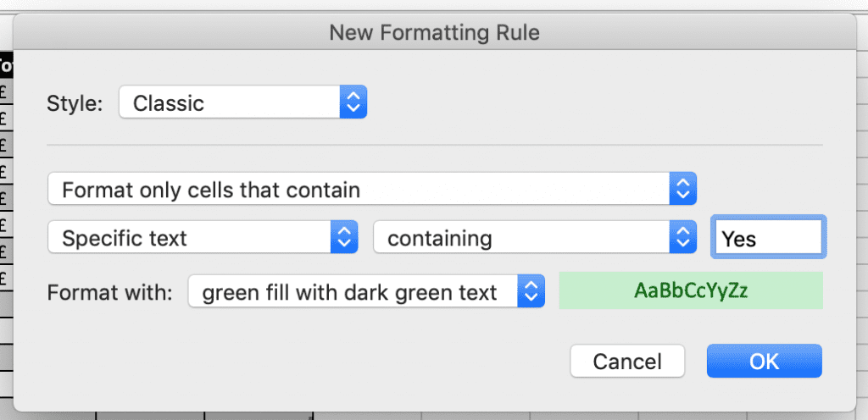Click the text field containing 'Yes'
Viewport: 868px width, 420px height.
point(768,239)
